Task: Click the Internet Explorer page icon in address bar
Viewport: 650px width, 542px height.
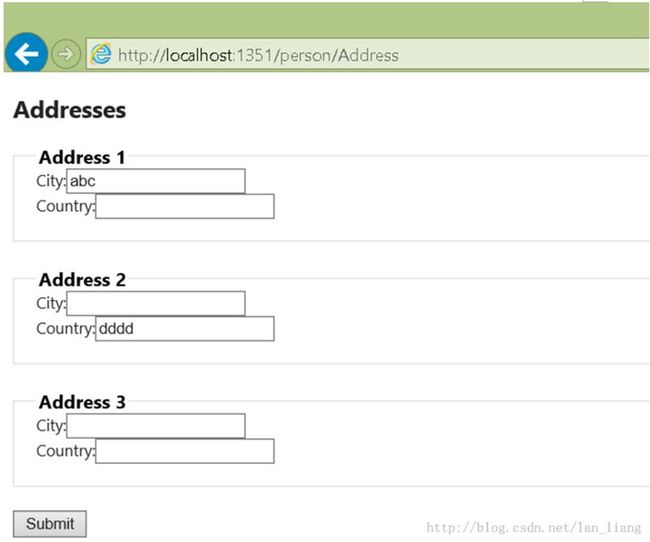Action: 101,54
